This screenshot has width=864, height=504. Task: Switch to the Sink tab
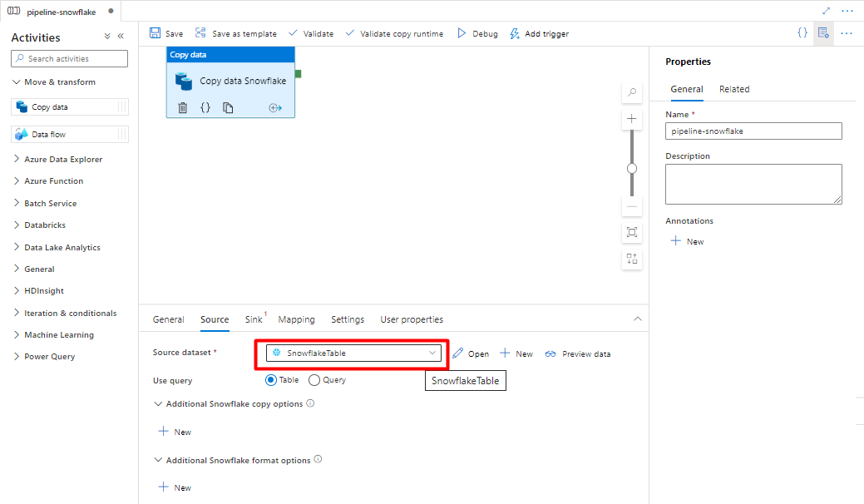pos(254,319)
